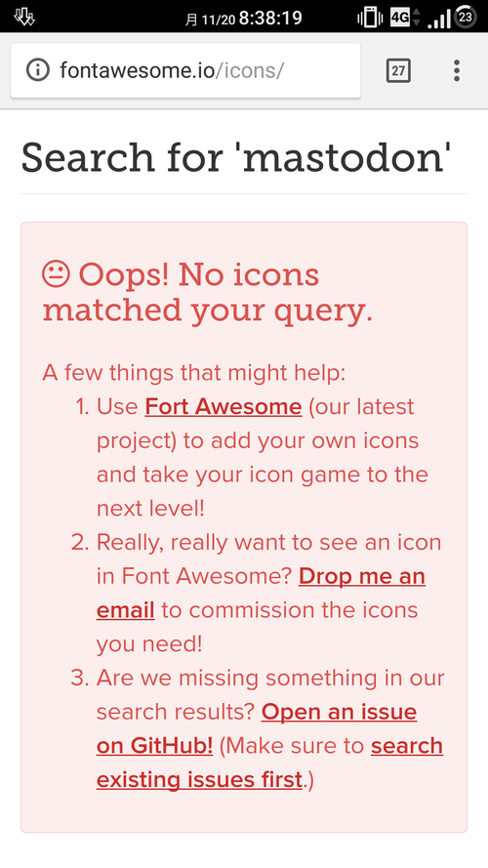Tap the circular battery indicator showing 23
This screenshot has width=488, height=868.
tap(466, 17)
